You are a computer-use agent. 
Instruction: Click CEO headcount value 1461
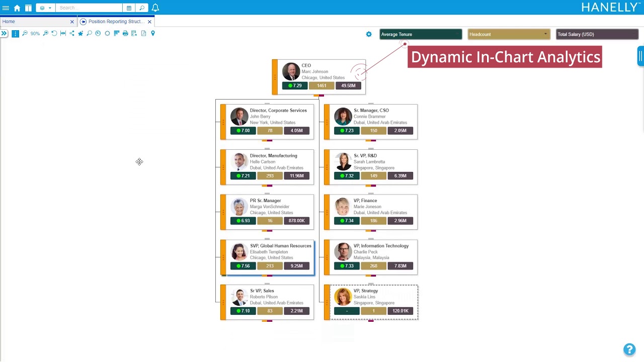[321, 85]
